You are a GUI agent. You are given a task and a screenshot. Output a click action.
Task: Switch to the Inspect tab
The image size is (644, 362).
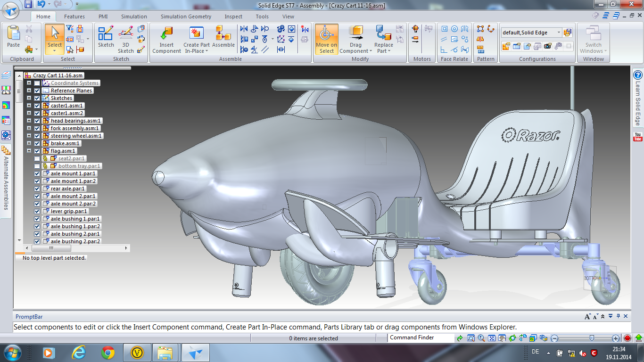233,16
